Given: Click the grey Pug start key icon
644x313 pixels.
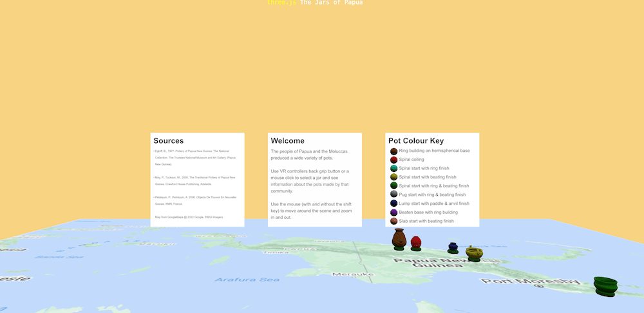Looking at the screenshot, I should click(393, 194).
